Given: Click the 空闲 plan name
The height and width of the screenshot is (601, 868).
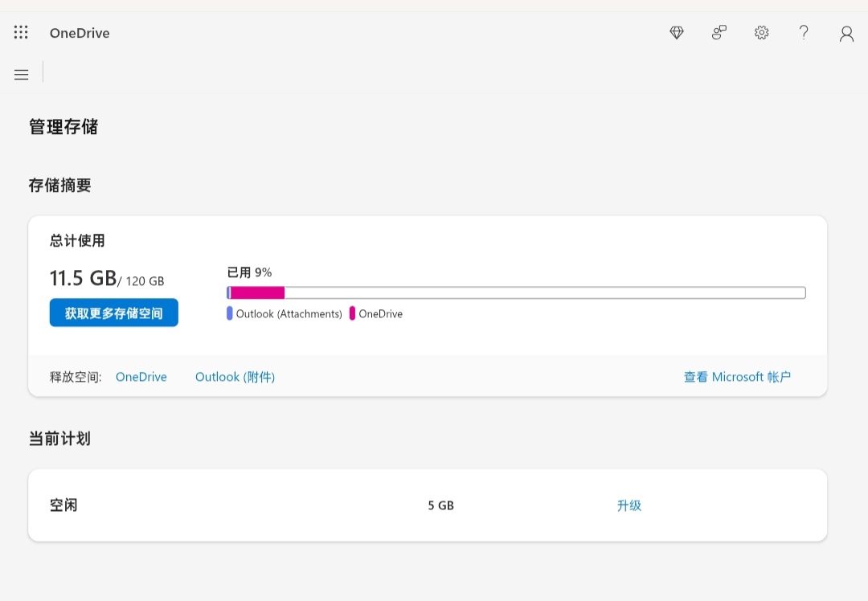Looking at the screenshot, I should coord(63,505).
